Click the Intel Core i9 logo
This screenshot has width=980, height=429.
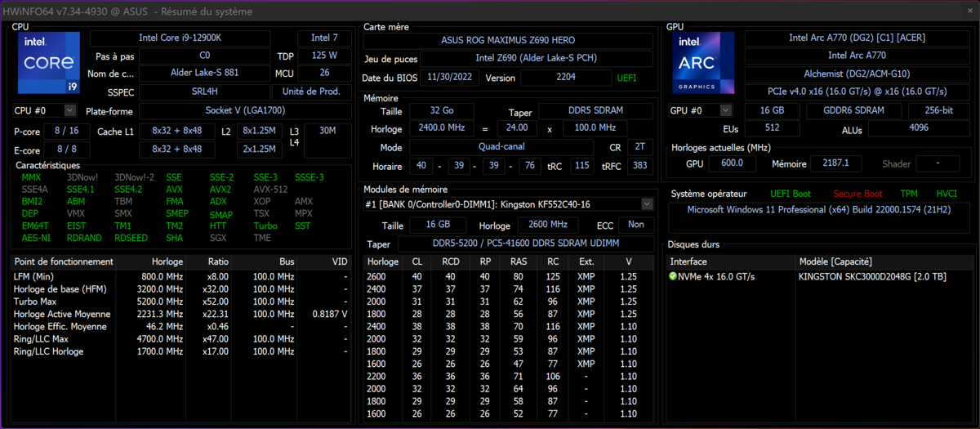click(x=49, y=63)
